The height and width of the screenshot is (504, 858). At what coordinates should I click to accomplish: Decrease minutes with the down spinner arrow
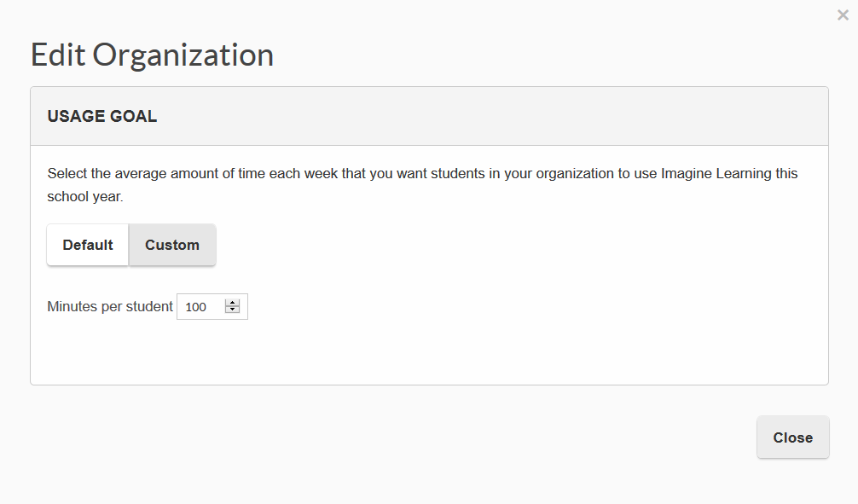tap(232, 310)
